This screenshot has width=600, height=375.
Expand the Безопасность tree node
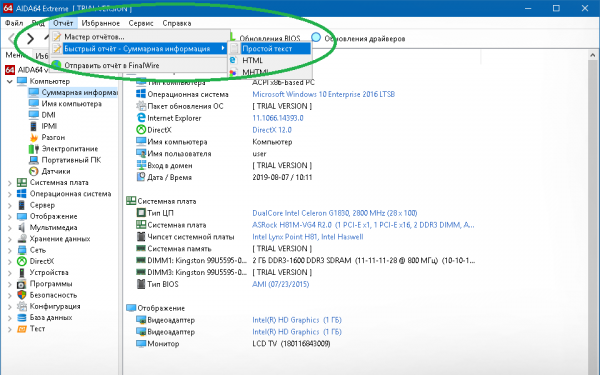click(10, 295)
